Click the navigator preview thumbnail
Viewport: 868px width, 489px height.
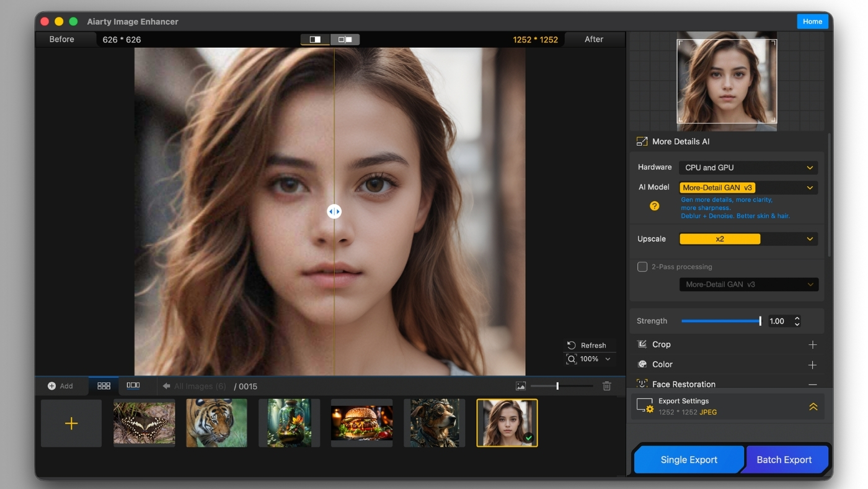coord(727,81)
